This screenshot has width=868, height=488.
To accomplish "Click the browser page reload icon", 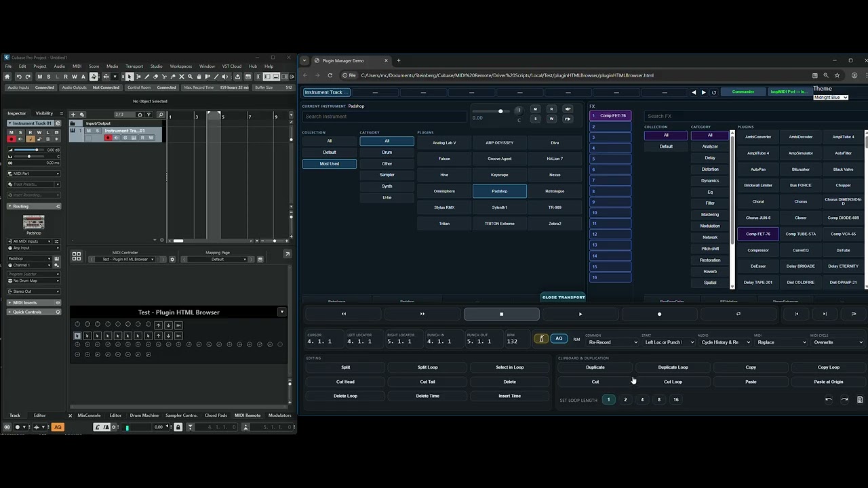I will pos(330,75).
